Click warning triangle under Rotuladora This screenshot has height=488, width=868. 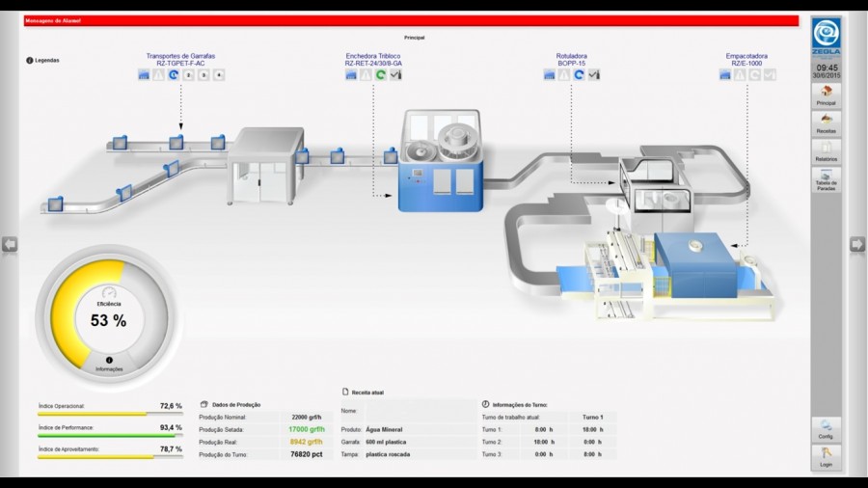564,74
